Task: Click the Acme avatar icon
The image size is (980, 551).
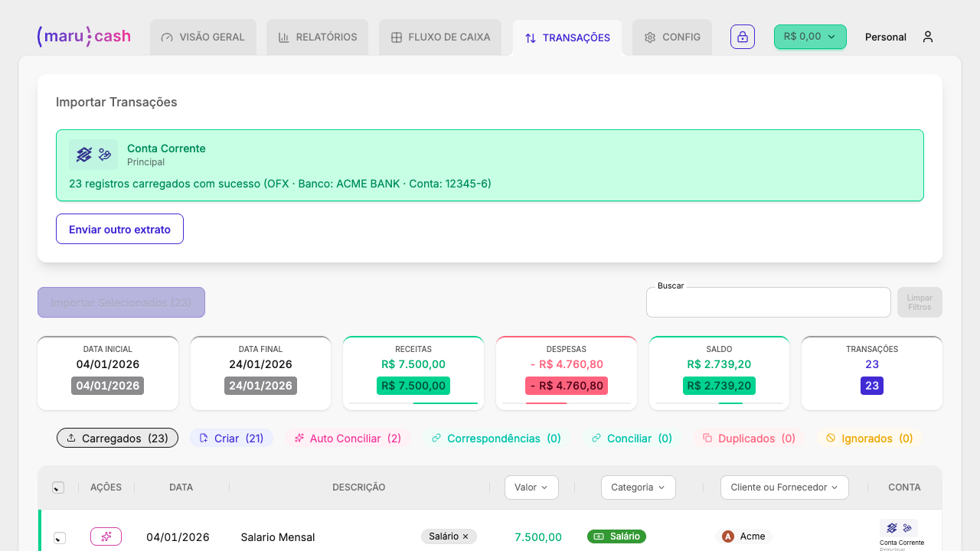Action: point(727,536)
